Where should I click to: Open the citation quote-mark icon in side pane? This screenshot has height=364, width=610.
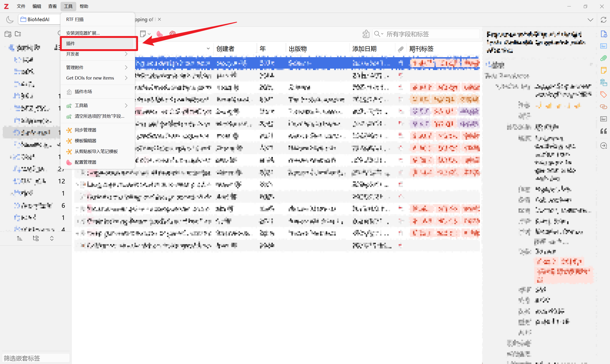click(x=603, y=131)
